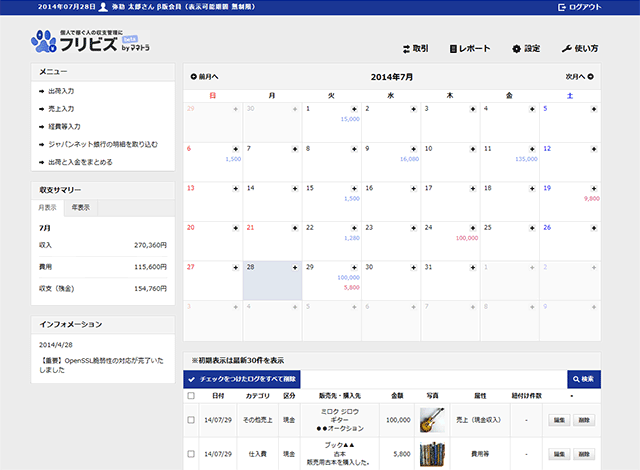Go to next month 次月へ

click(580, 76)
